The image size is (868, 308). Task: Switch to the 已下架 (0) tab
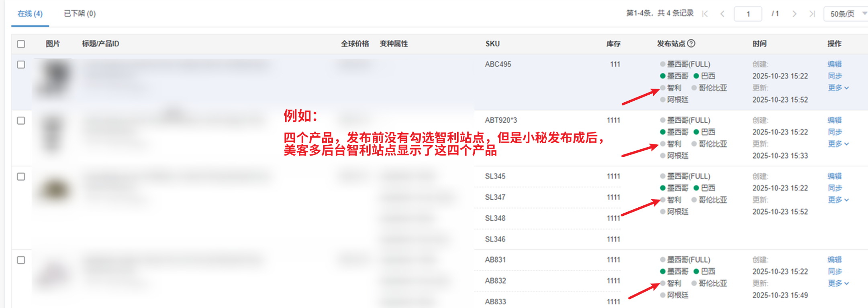(80, 14)
